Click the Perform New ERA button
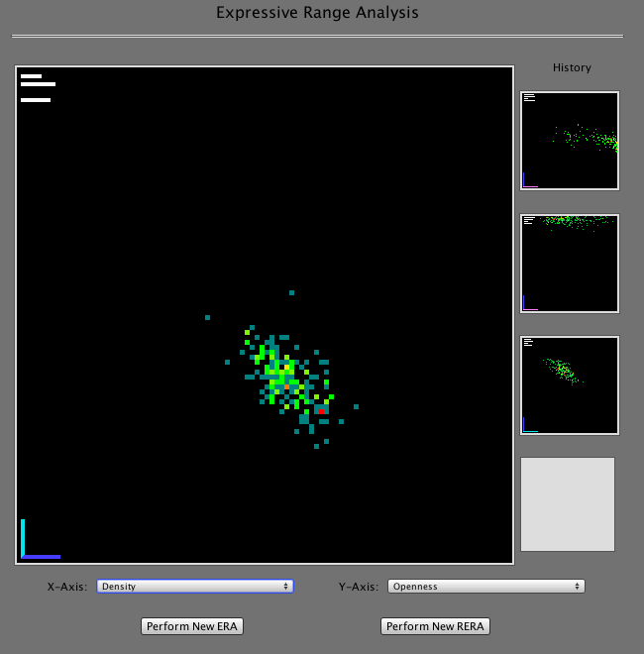The width and height of the screenshot is (644, 654). (x=192, y=626)
